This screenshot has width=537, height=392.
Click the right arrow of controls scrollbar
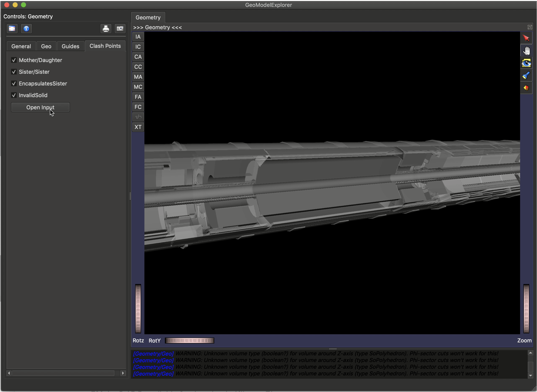pyautogui.click(x=123, y=373)
